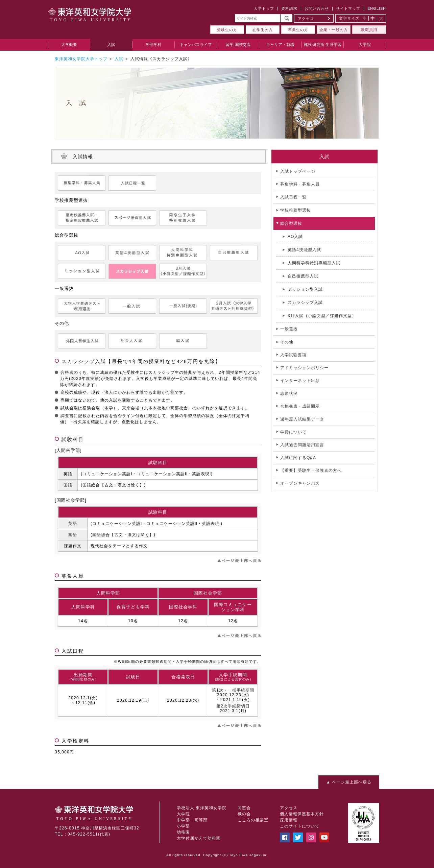Click the 一般入試(後期) button
The height and width of the screenshot is (868, 434).
[x=183, y=306]
